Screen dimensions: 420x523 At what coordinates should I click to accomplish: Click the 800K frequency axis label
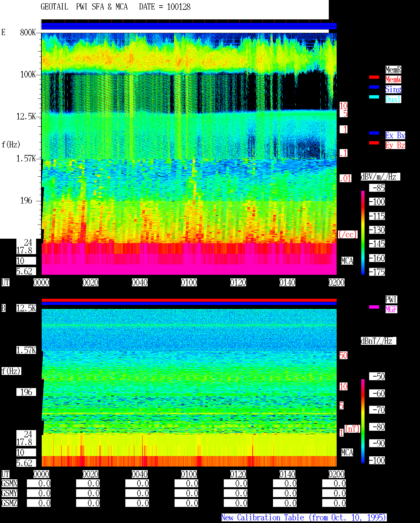pyautogui.click(x=28, y=32)
